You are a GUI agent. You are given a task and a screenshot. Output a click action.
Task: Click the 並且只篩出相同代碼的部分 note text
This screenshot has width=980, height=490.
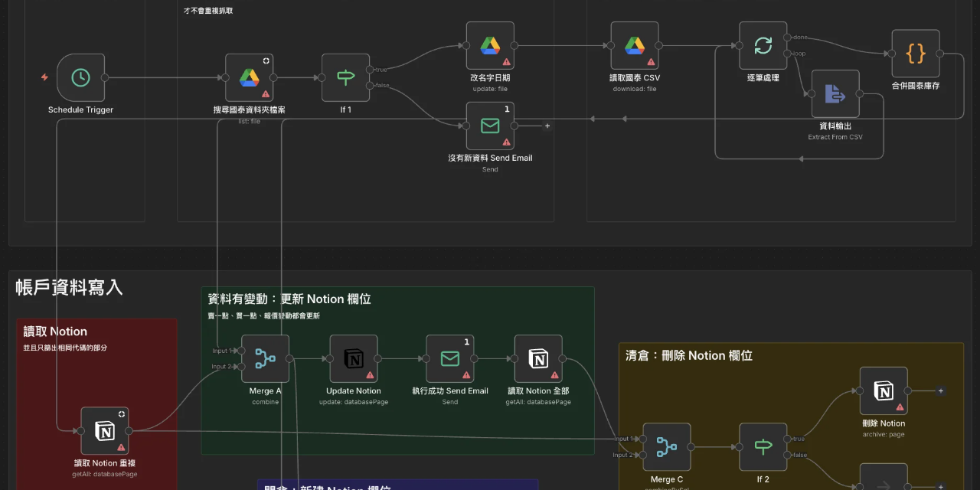tap(65, 348)
